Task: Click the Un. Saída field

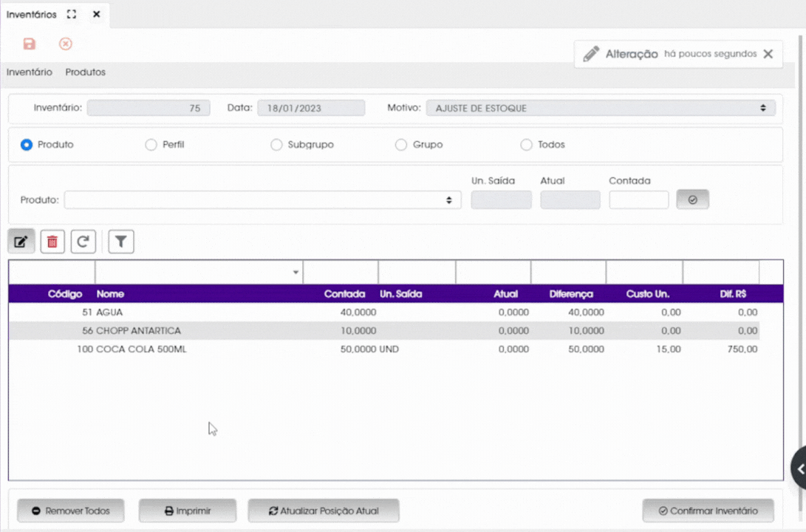Action: point(502,200)
